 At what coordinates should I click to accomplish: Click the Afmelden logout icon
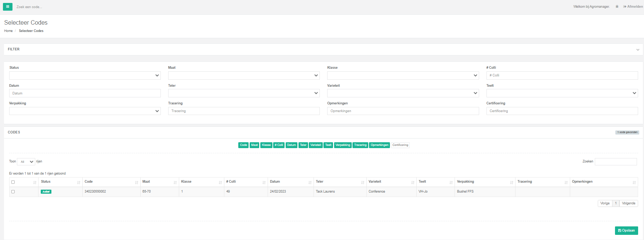(x=625, y=7)
